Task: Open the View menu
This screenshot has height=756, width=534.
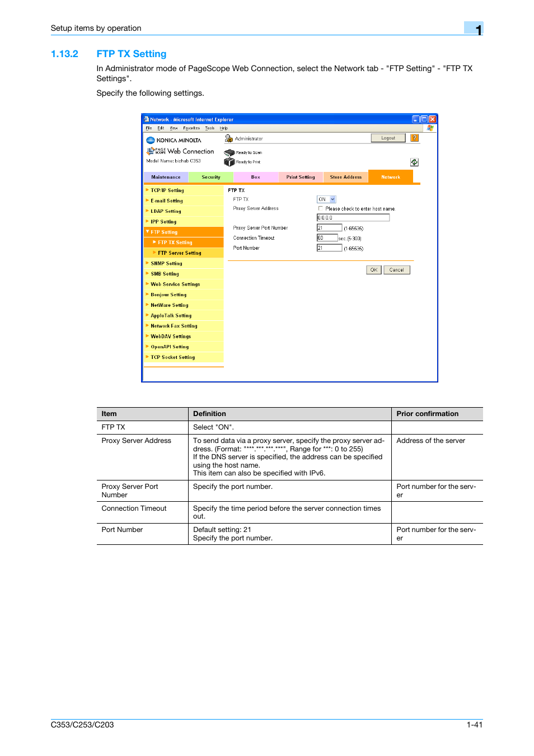Action: [x=174, y=128]
